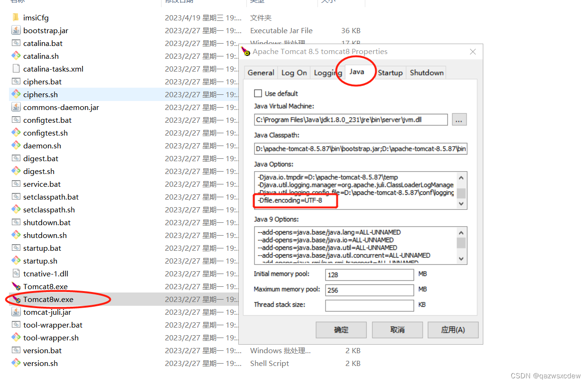Click the catalina.bat file icon

click(16, 43)
